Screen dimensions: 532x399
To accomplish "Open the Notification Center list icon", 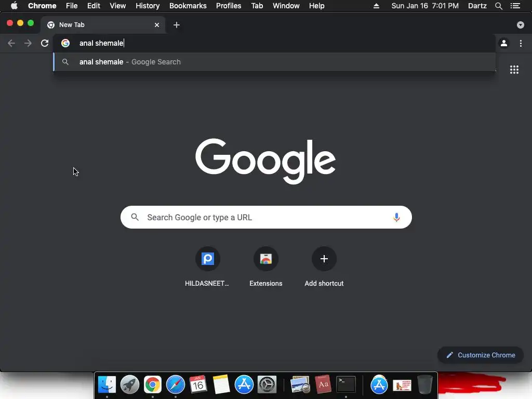I will (x=515, y=6).
